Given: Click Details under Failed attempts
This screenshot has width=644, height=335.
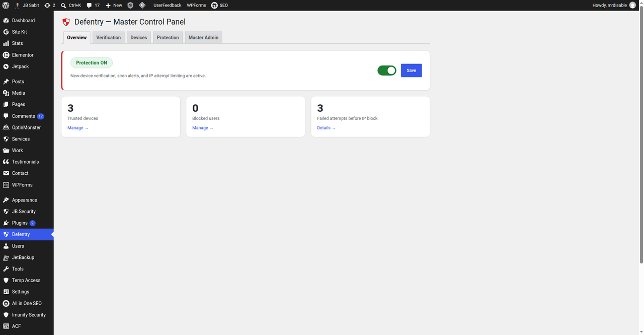Looking at the screenshot, I should (327, 128).
